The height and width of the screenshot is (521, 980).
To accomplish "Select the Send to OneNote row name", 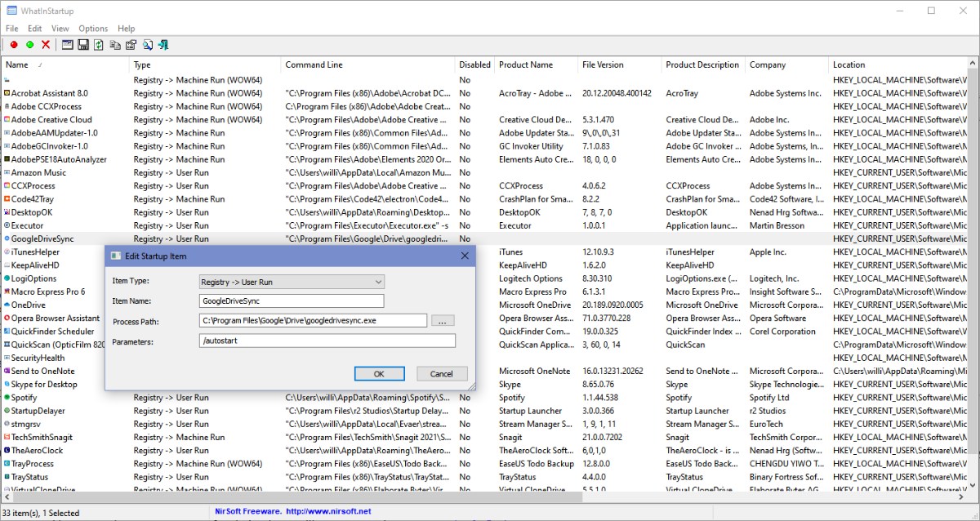I will (x=43, y=371).
